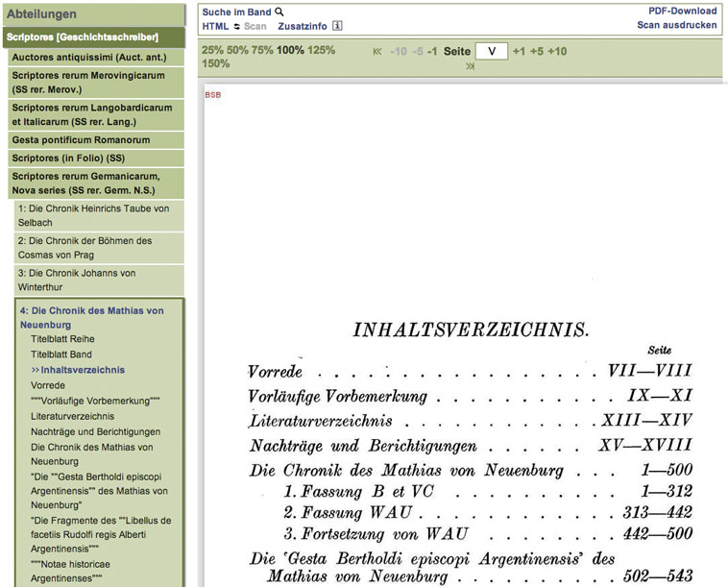Jump to last page with double-right arrow
Image resolution: width=728 pixels, height=587 pixels.
coord(470,66)
